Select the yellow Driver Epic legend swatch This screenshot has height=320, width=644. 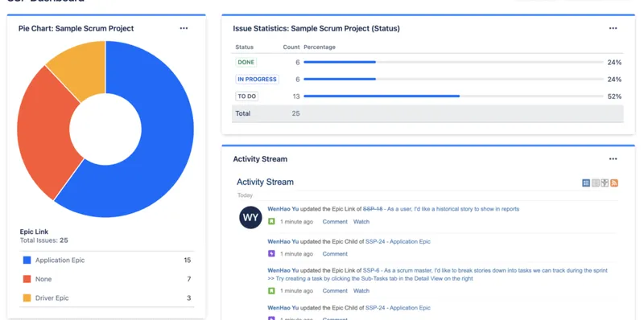27,297
